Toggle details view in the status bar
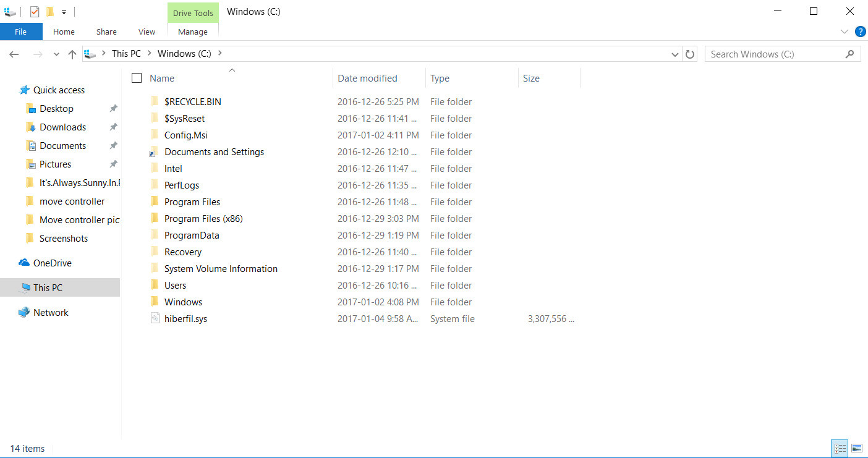The width and height of the screenshot is (868, 458). (x=840, y=448)
